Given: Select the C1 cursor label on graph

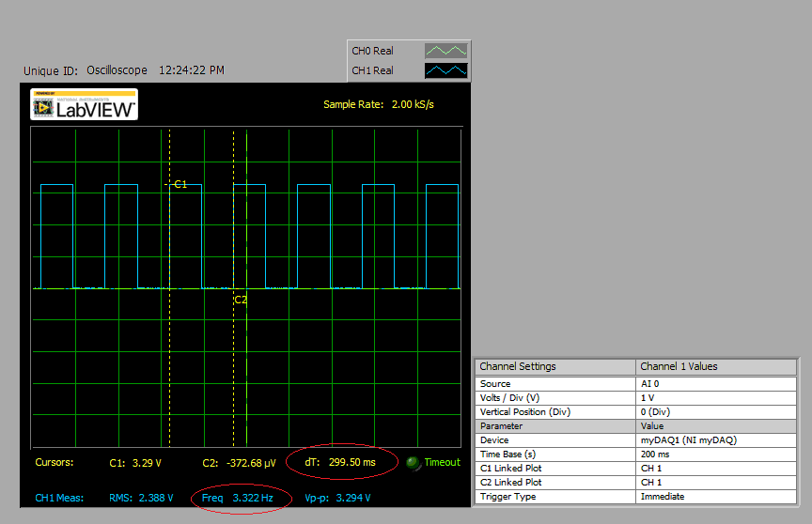Looking at the screenshot, I should click(x=180, y=184).
